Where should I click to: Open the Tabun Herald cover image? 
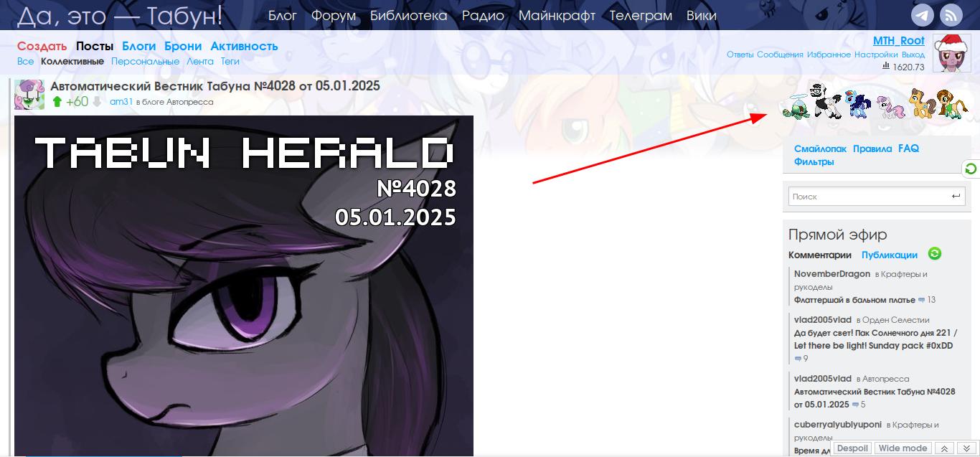click(x=244, y=286)
